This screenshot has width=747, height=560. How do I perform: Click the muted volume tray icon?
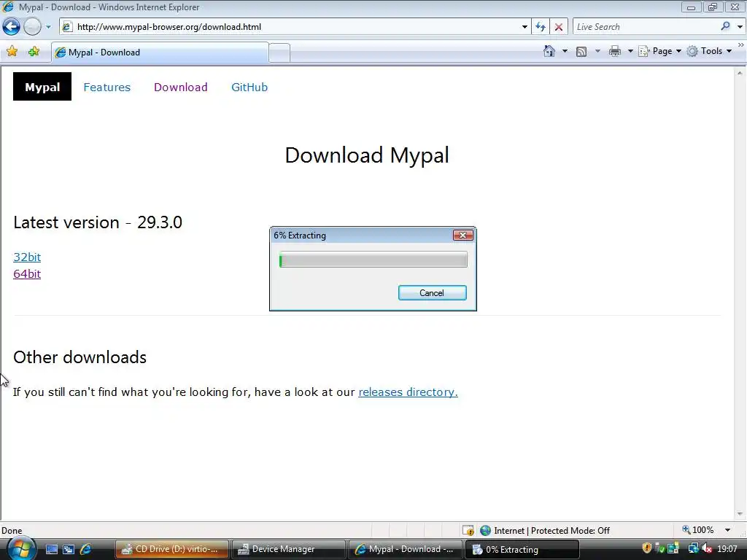[x=706, y=548]
